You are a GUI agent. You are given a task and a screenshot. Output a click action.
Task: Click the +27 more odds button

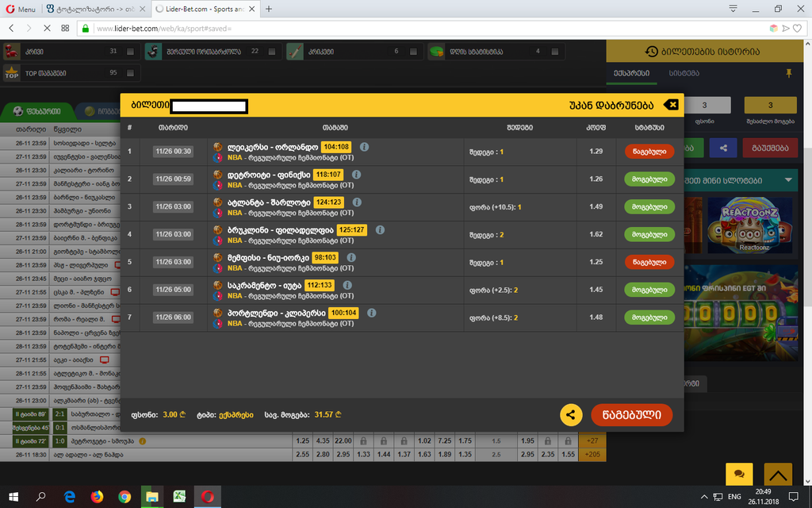coord(592,441)
